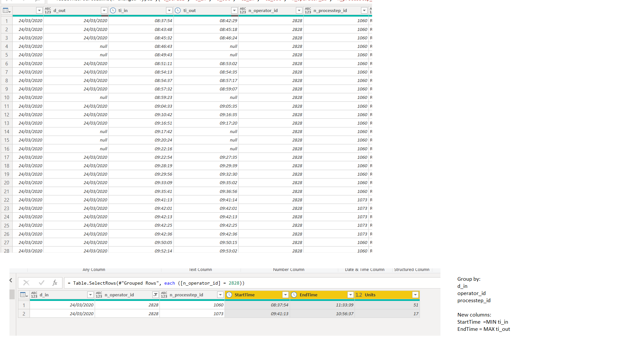This screenshot has height=364, width=627.
Task: Click the time type icon of ti_in column
Action: tap(113, 11)
